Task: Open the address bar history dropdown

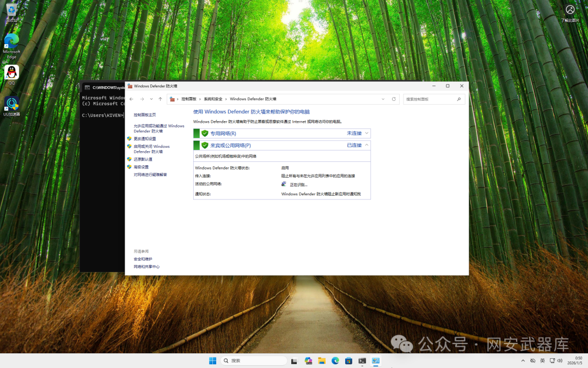Action: (x=383, y=99)
